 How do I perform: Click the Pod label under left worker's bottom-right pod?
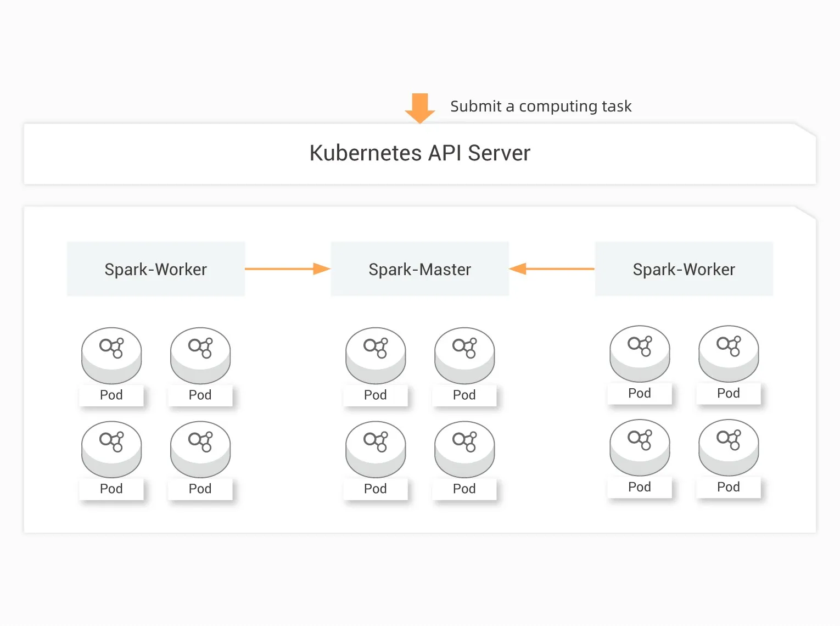coord(200,489)
